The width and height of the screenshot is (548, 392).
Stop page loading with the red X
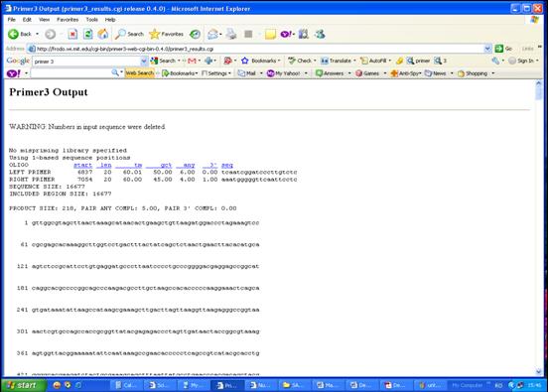pos(72,34)
